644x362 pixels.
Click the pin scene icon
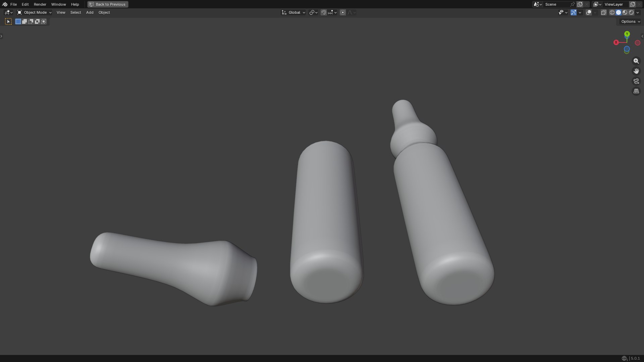573,4
